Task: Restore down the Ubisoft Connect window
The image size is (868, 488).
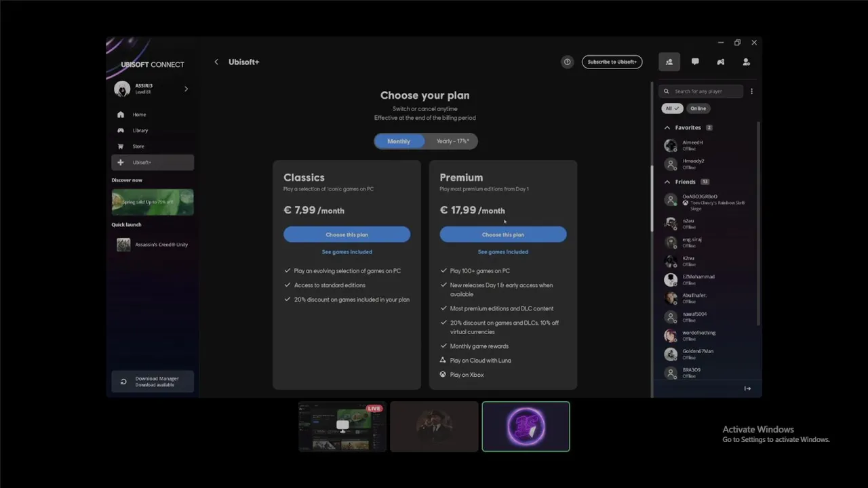Action: 737,43
